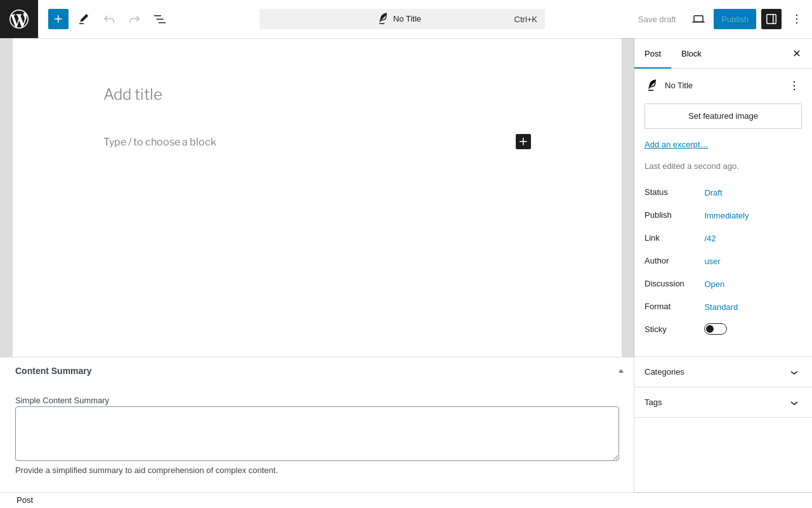This screenshot has height=508, width=812.
Task: Click the Add an excerpt link
Action: [676, 145]
